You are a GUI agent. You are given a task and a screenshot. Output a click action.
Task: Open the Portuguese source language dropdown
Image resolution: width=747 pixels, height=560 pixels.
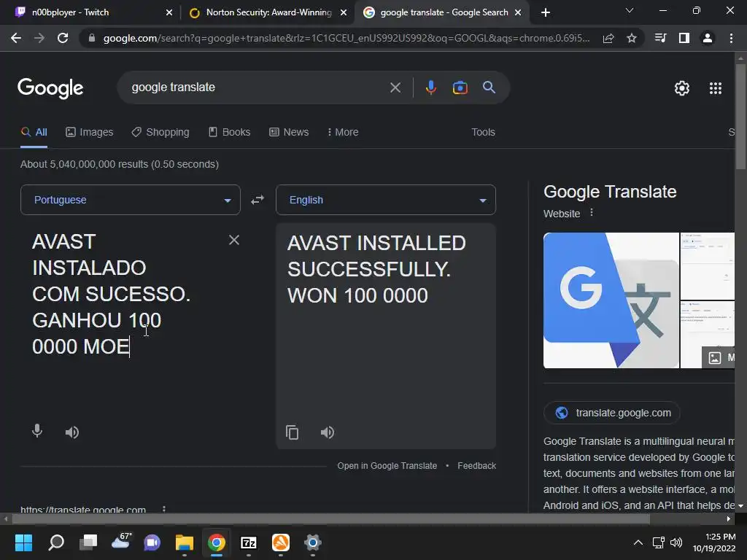tap(131, 200)
